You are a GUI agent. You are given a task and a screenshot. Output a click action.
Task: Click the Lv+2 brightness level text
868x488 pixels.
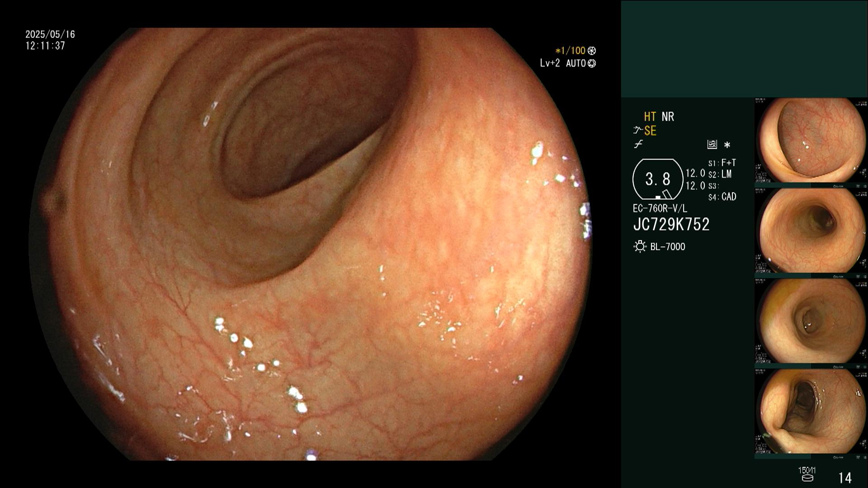coord(550,63)
